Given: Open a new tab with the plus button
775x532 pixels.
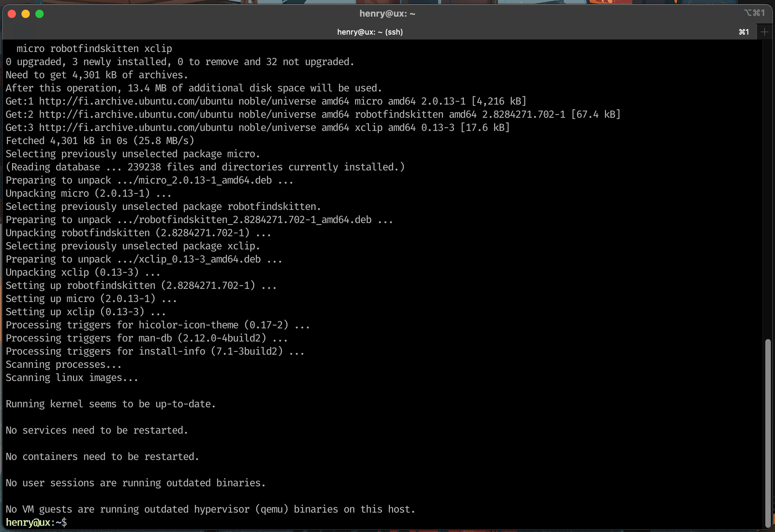Looking at the screenshot, I should (764, 32).
